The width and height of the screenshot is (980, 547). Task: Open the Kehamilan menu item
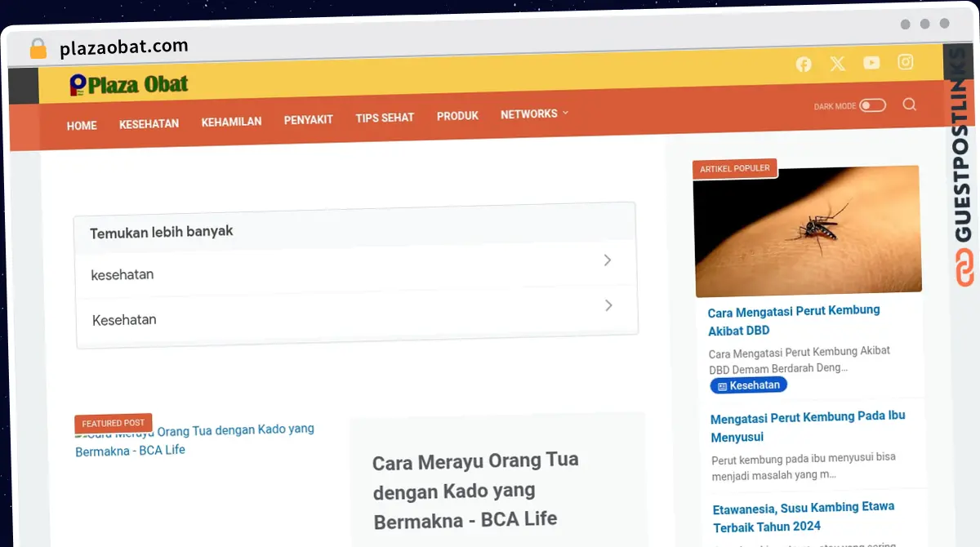pyautogui.click(x=232, y=122)
